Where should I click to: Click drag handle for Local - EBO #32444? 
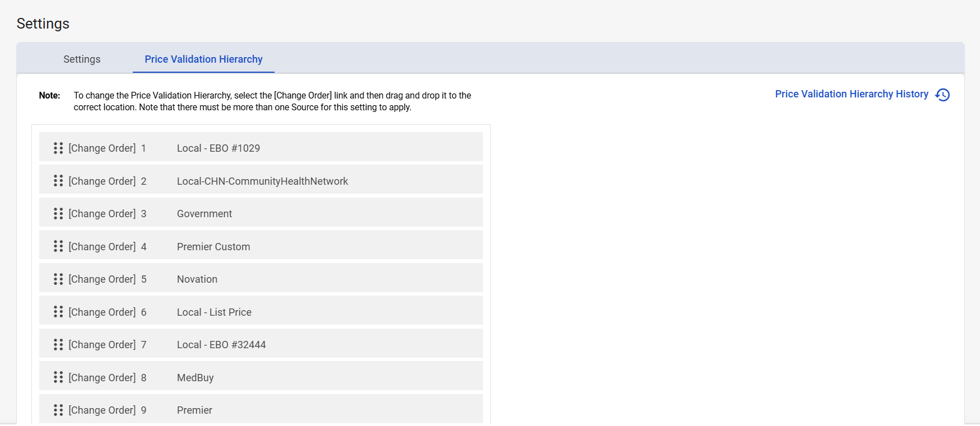pos(58,344)
